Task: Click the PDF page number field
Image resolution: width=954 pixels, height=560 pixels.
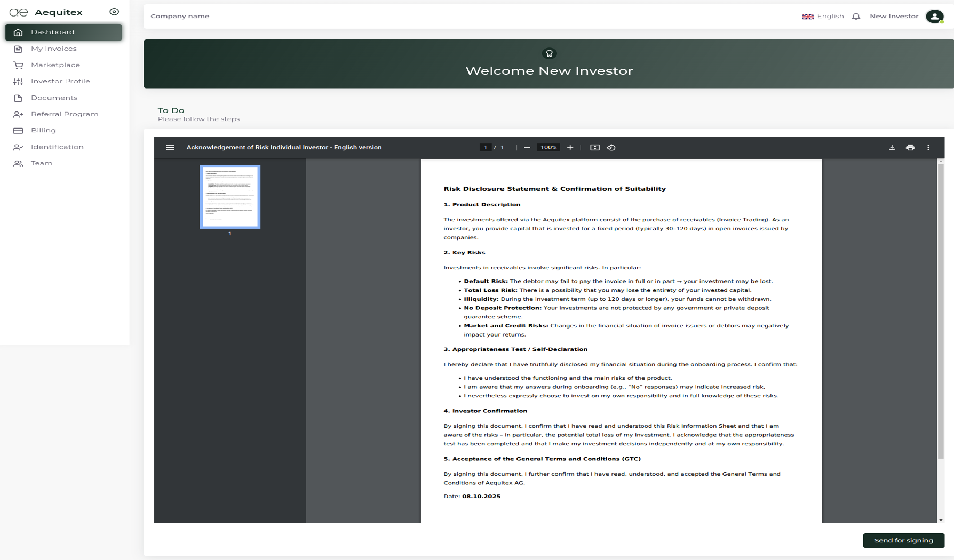Action: pyautogui.click(x=486, y=148)
